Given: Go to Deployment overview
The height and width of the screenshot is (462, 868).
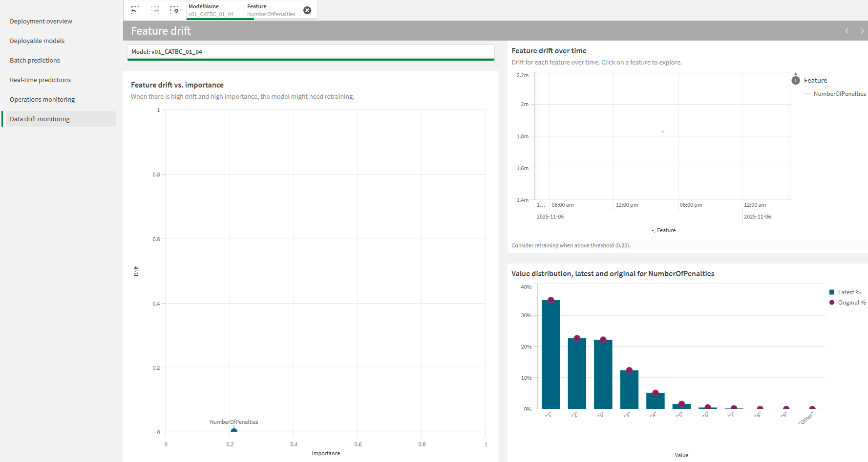Looking at the screenshot, I should tap(41, 21).
